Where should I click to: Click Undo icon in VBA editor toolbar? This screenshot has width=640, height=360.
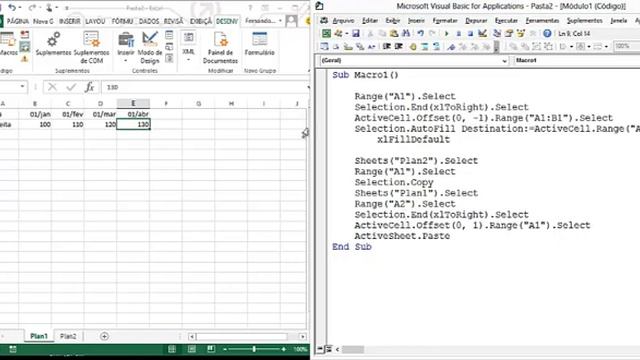point(420,33)
